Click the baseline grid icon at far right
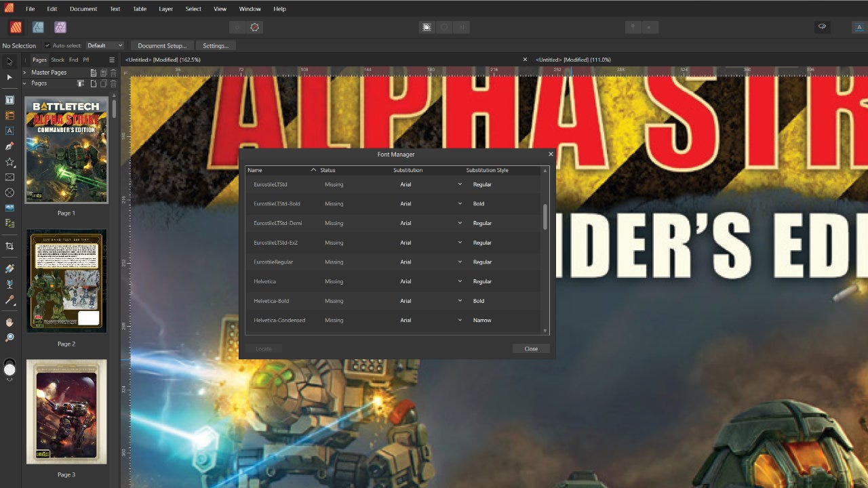Screen dimensions: 868x488 tap(860, 27)
